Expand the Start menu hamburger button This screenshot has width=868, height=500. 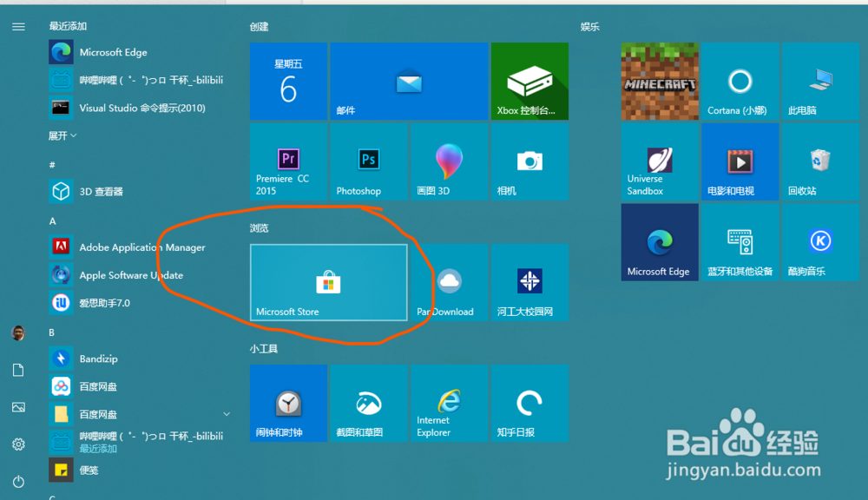point(18,27)
